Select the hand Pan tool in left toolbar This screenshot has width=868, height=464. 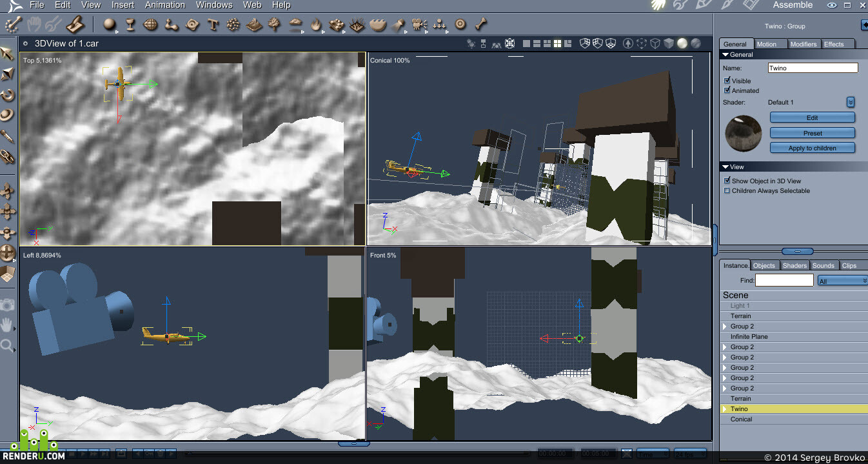click(x=7, y=325)
